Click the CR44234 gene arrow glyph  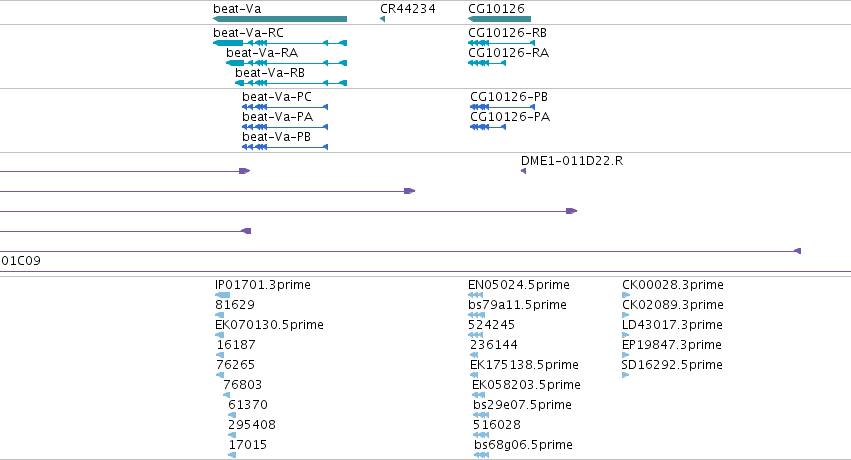(x=383, y=19)
